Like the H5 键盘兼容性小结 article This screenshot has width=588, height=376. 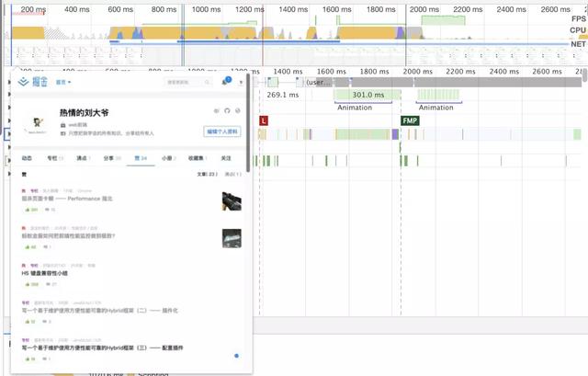(x=32, y=284)
